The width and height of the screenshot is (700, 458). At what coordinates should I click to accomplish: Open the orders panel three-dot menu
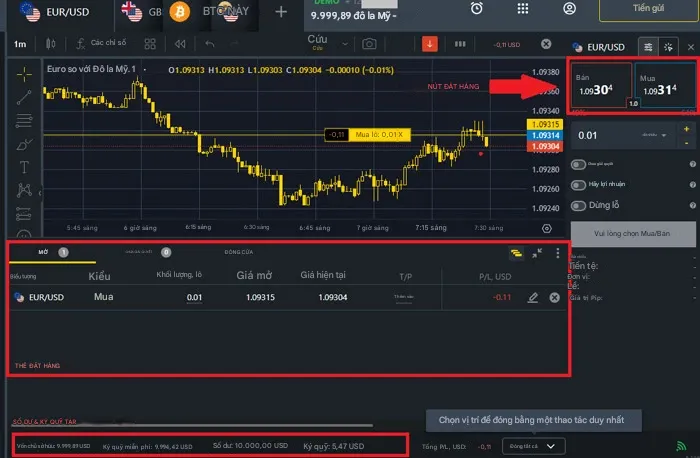click(x=558, y=253)
